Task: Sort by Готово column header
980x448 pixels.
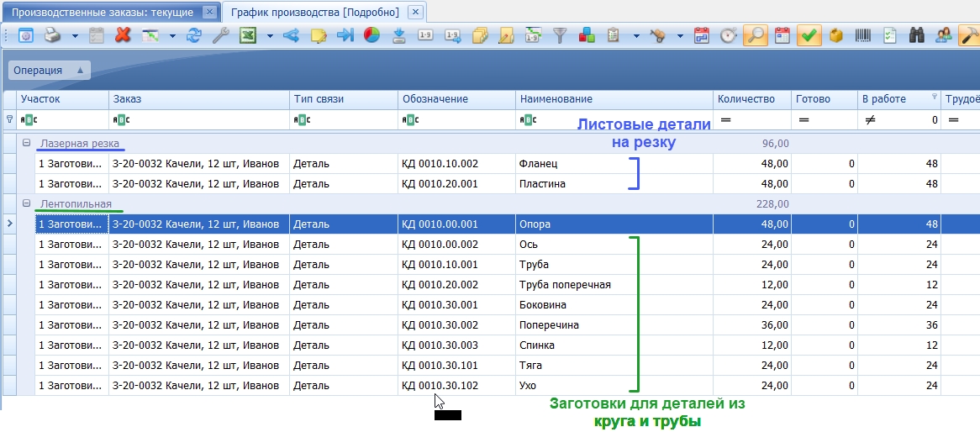Action: [825, 99]
